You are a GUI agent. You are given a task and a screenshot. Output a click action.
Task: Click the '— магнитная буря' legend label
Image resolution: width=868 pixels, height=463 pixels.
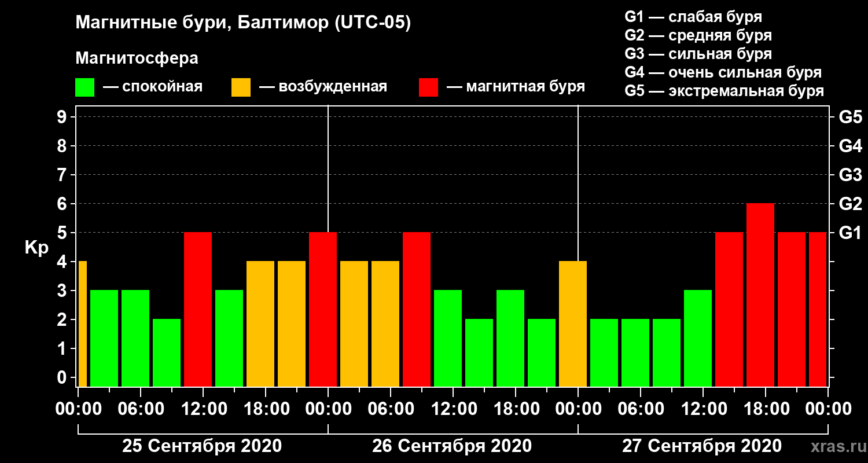click(x=516, y=87)
